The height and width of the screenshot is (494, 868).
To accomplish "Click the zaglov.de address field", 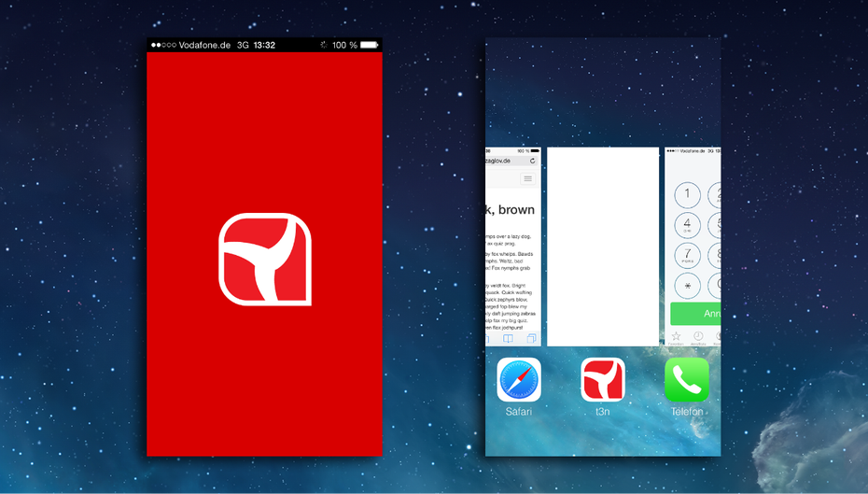I will coord(512,161).
